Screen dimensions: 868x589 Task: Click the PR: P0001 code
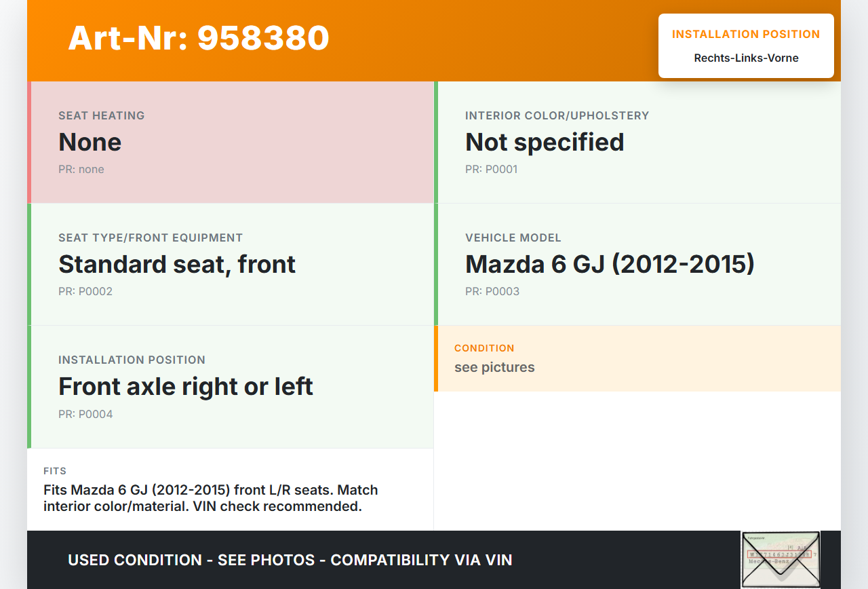pyautogui.click(x=491, y=169)
